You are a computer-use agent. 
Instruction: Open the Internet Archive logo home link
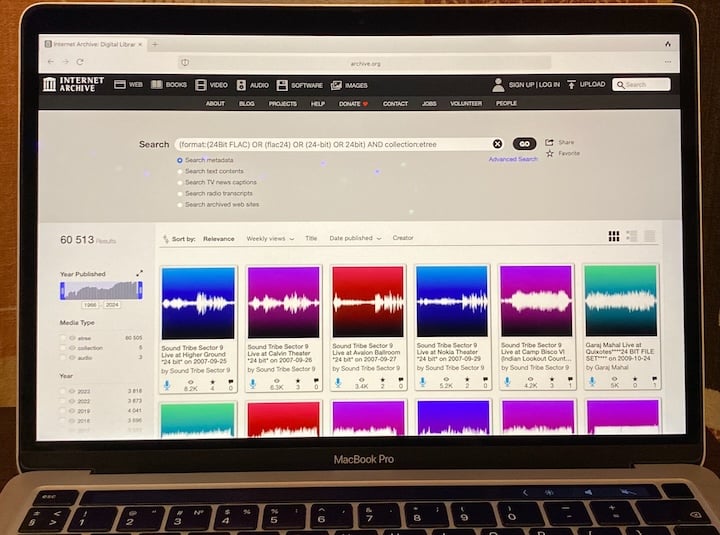[73, 84]
